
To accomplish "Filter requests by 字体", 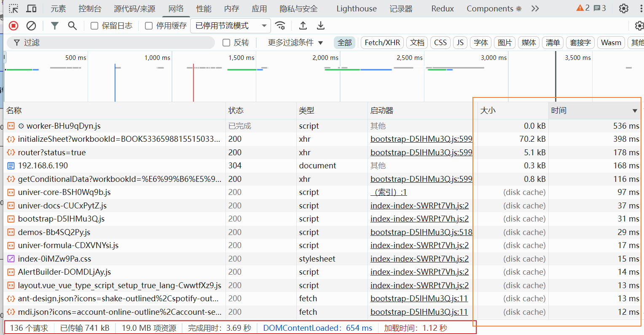I will (481, 43).
